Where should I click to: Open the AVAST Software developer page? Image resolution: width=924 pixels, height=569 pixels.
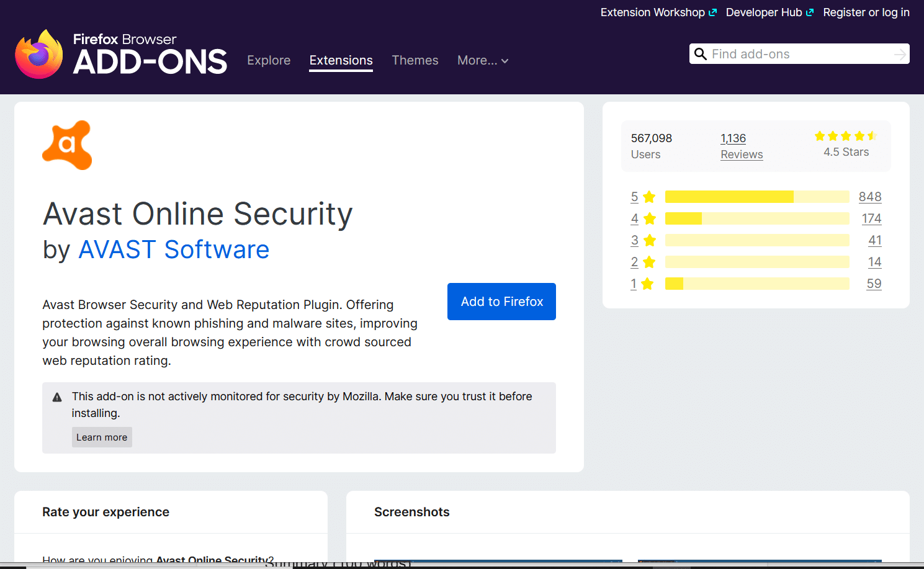(173, 249)
